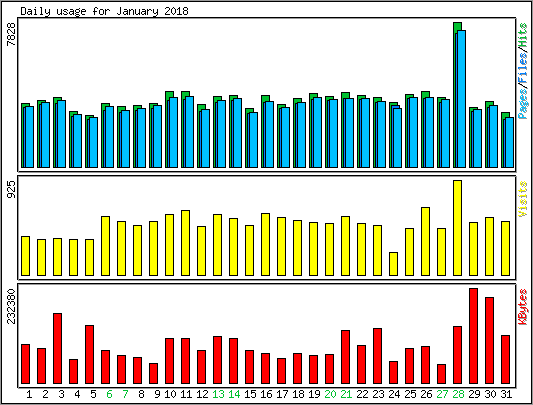Click day label 23 on the axis

[378, 394]
